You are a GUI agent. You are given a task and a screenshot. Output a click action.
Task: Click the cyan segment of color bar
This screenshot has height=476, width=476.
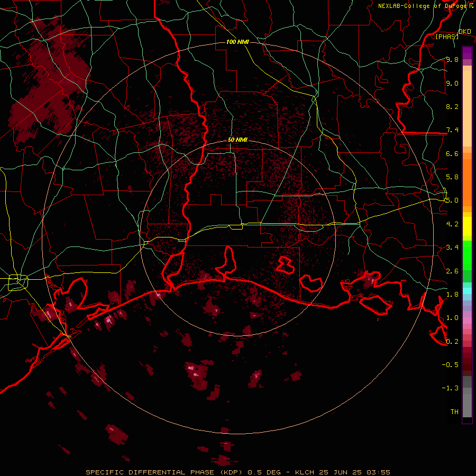[x=467, y=290]
